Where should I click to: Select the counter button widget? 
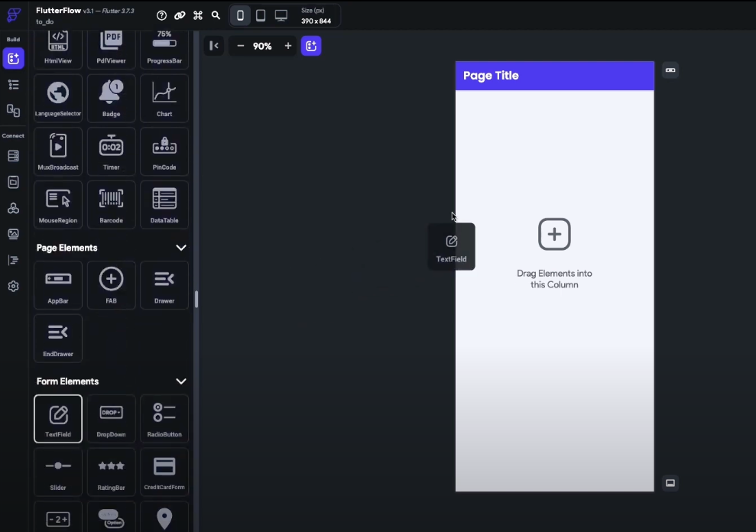tap(58, 517)
